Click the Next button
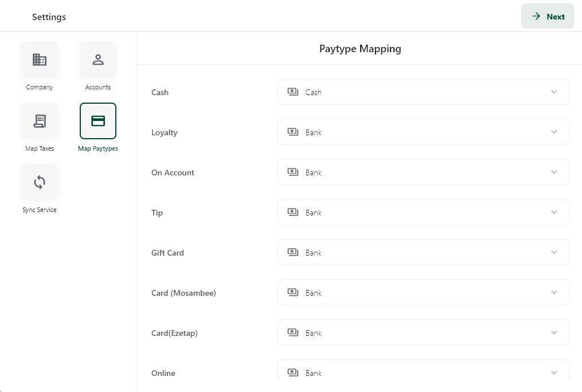The height and width of the screenshot is (392, 582). 548,17
